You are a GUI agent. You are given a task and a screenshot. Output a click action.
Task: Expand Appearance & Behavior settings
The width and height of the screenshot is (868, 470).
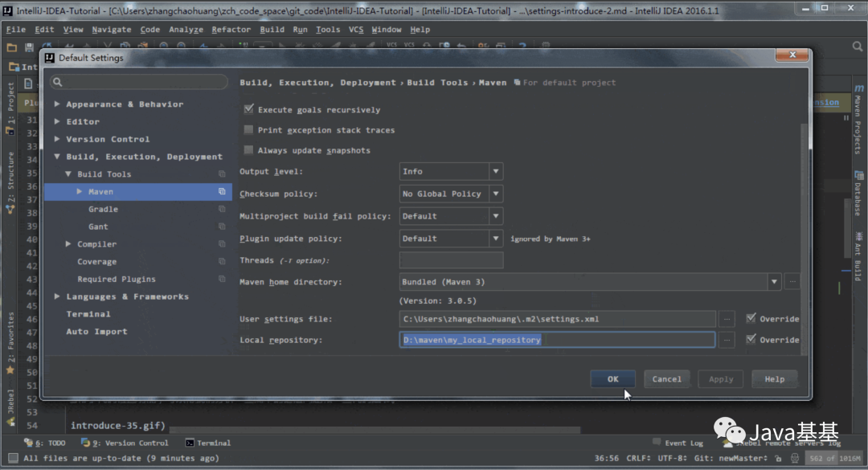[57, 104]
